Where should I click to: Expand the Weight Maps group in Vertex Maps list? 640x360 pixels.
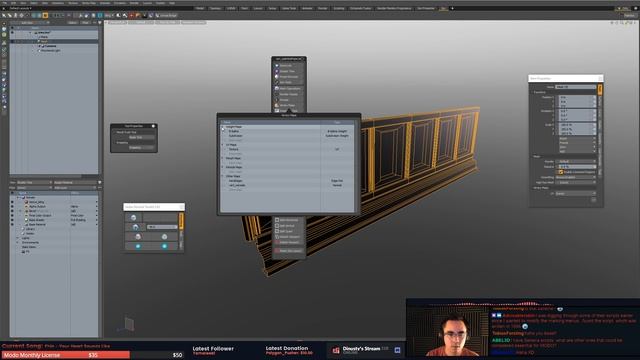click(223, 127)
